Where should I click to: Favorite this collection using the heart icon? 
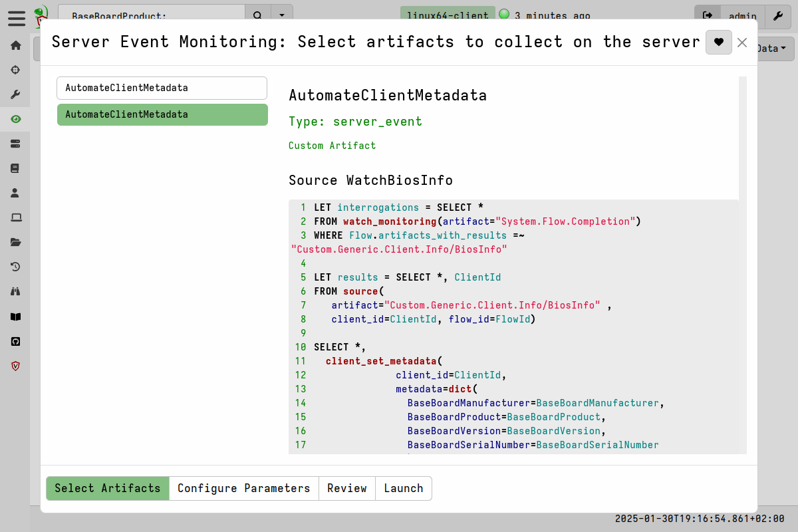click(x=718, y=42)
